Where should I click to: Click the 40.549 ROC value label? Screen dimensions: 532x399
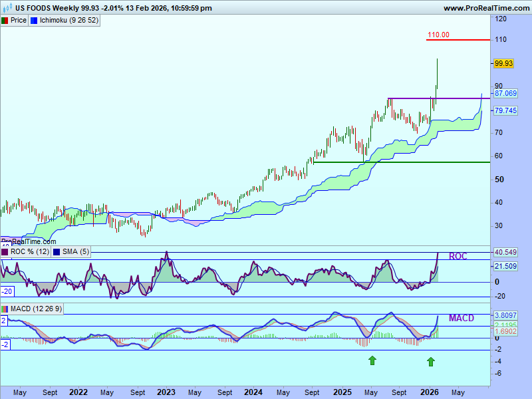[505, 253]
